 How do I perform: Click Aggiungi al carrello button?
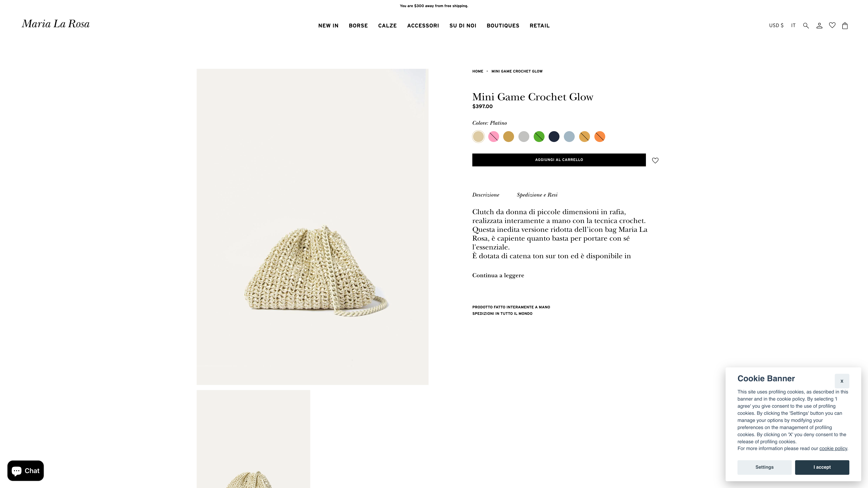point(559,160)
